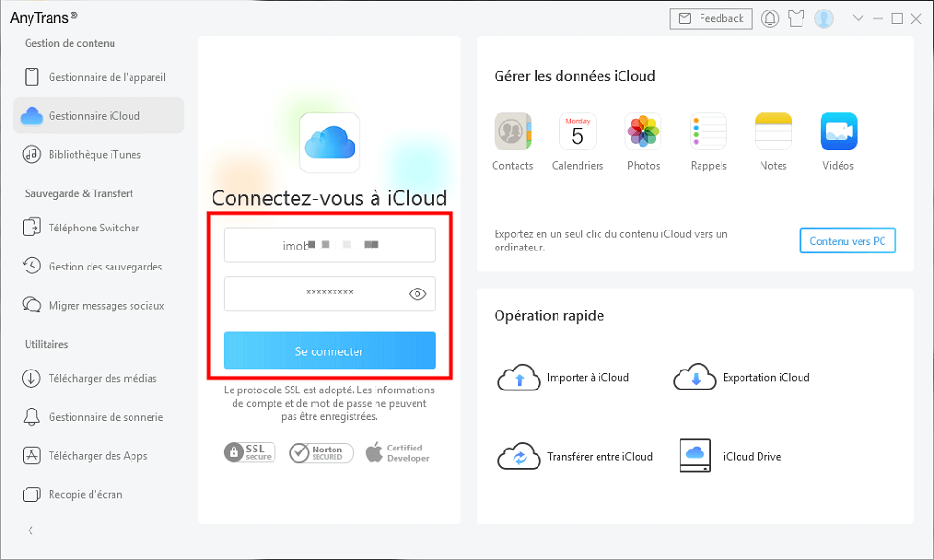Click the Contenu vers PC button
934x560 pixels.
pyautogui.click(x=847, y=240)
